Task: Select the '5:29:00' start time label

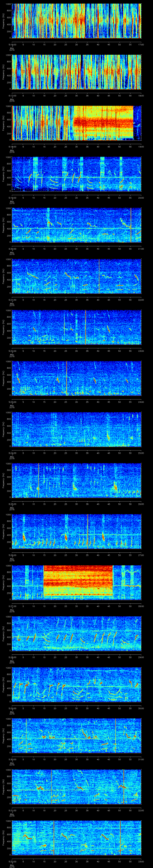Action: click(12, 708)
